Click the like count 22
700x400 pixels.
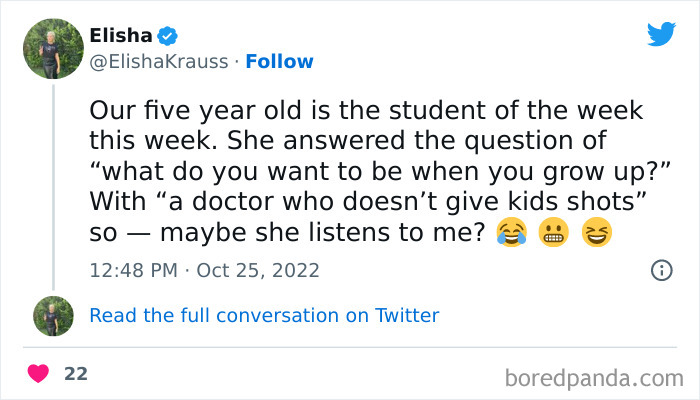click(x=76, y=374)
